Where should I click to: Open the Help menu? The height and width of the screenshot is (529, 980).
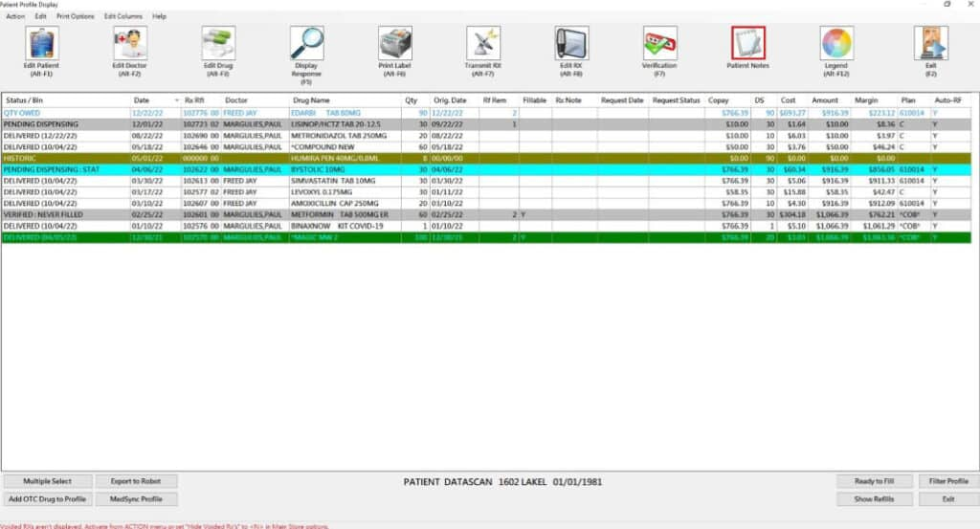pos(160,16)
